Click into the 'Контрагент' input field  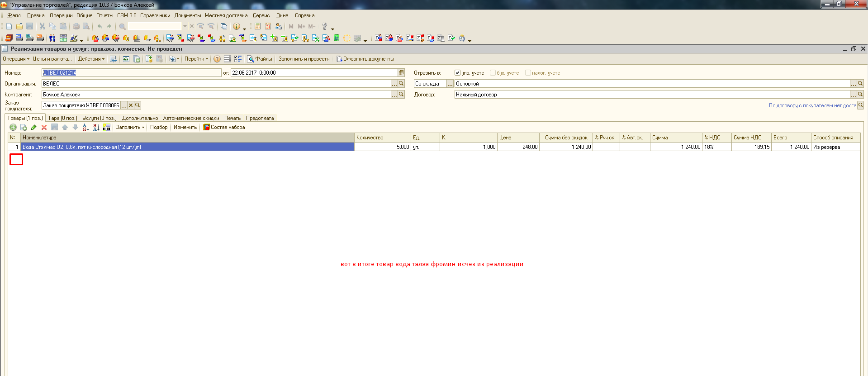pyautogui.click(x=216, y=95)
